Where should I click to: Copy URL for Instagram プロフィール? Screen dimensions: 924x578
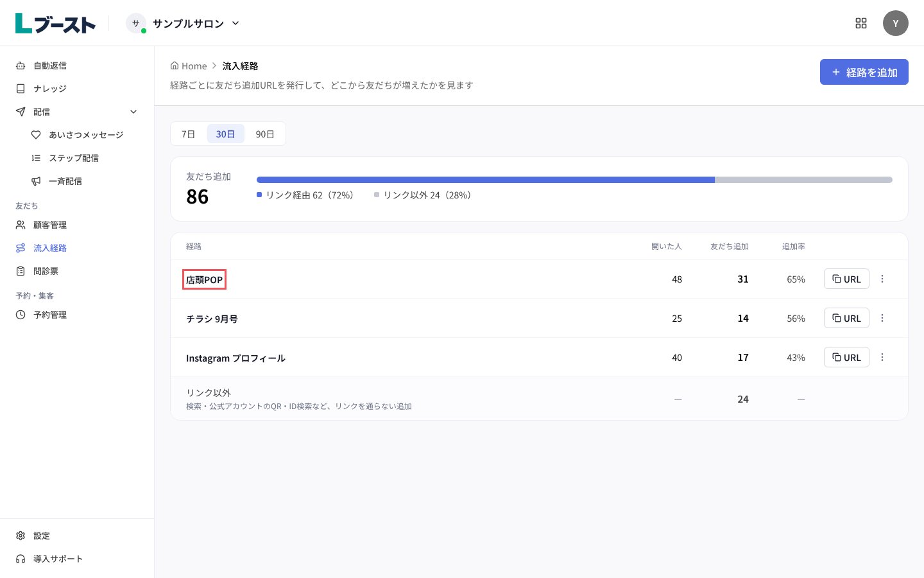pos(846,357)
